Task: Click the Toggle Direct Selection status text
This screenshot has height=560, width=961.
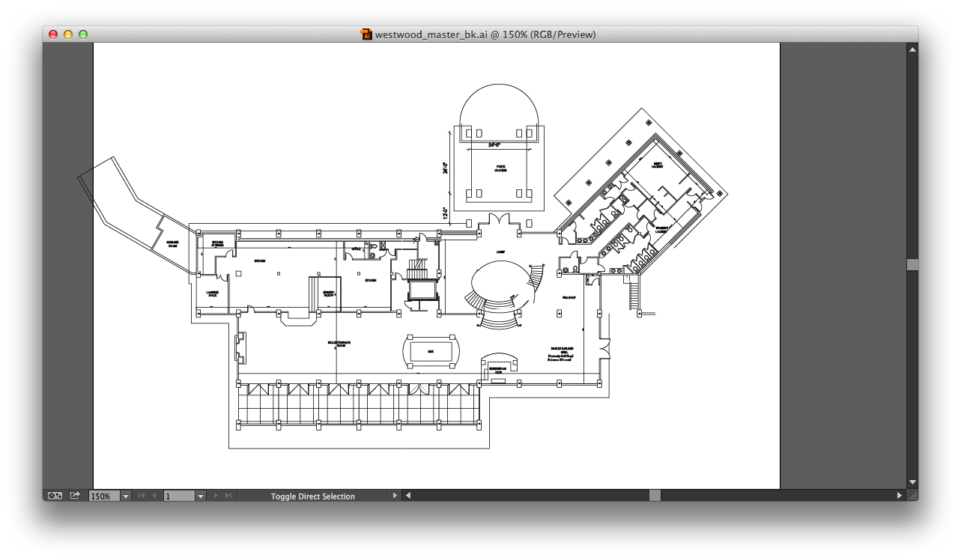Action: [313, 496]
